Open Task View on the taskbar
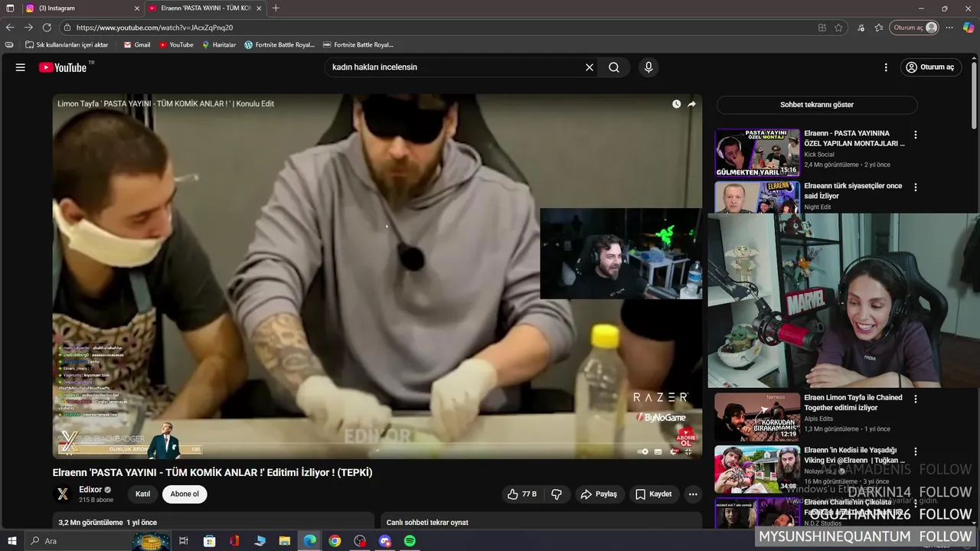The width and height of the screenshot is (980, 551). pos(184,541)
